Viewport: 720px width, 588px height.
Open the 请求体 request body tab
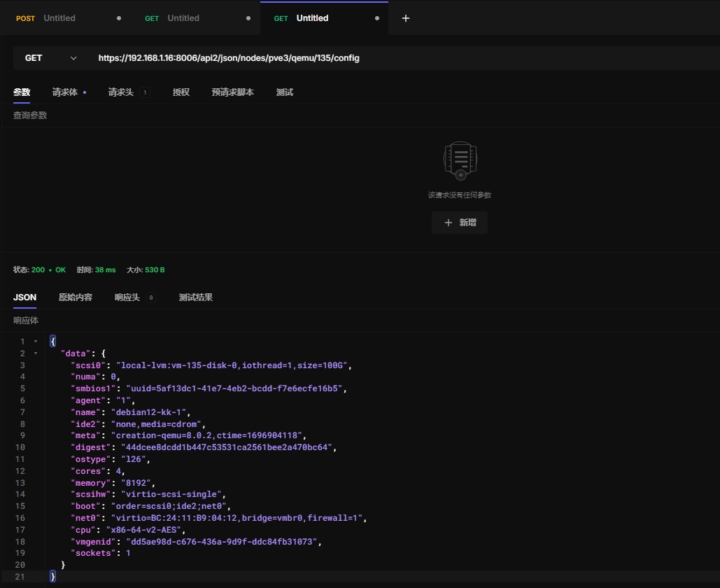(65, 92)
